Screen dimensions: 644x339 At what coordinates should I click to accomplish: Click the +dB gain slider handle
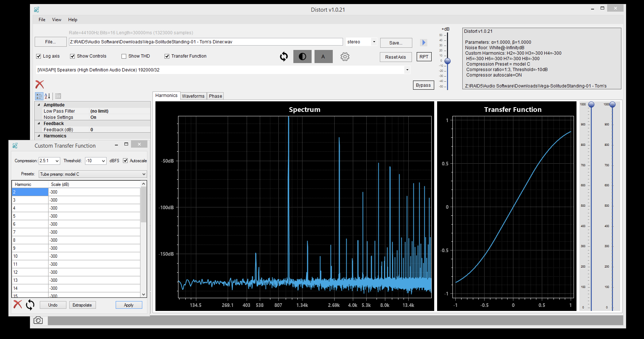tap(447, 61)
